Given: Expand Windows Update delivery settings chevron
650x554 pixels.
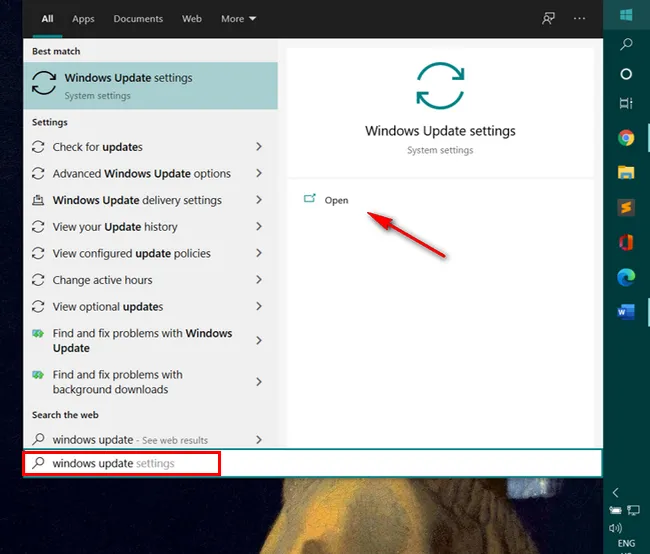Looking at the screenshot, I should [x=259, y=200].
